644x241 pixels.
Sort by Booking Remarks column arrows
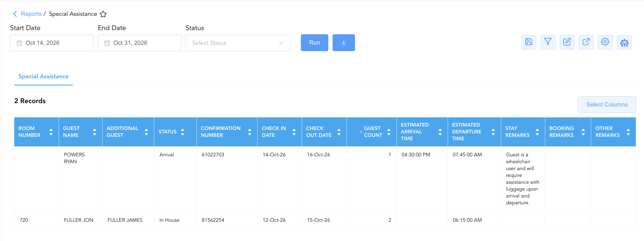(x=583, y=132)
